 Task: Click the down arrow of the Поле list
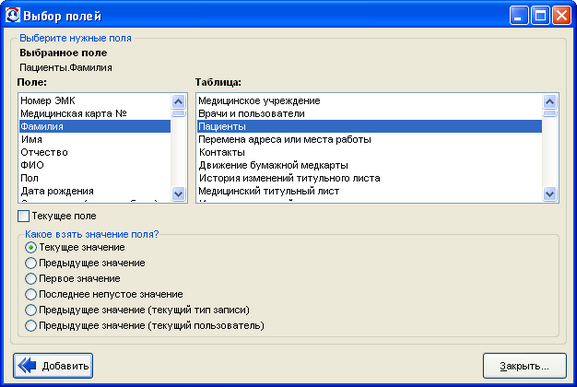[178, 194]
